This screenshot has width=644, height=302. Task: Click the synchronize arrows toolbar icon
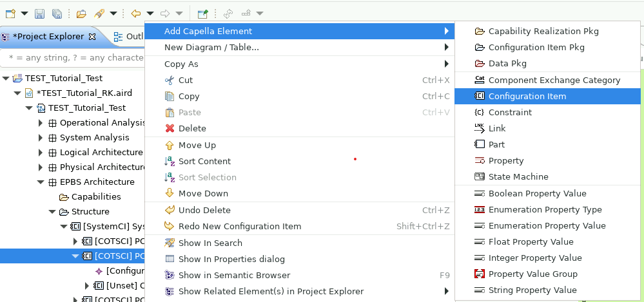[228, 14]
